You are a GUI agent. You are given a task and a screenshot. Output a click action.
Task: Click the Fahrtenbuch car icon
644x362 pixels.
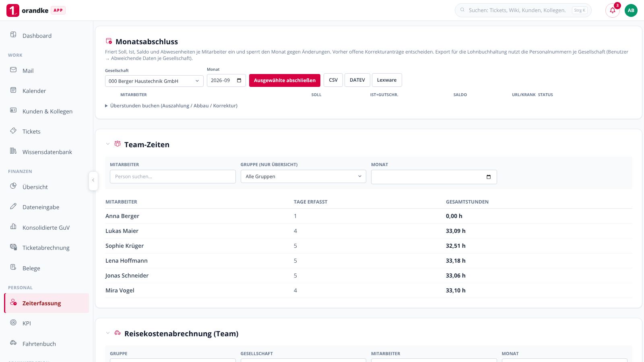(13, 343)
